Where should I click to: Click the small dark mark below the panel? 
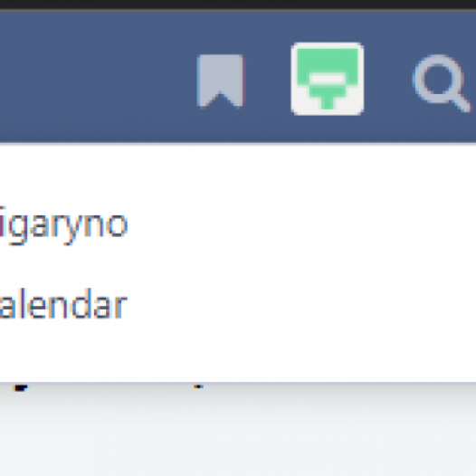click(x=21, y=387)
